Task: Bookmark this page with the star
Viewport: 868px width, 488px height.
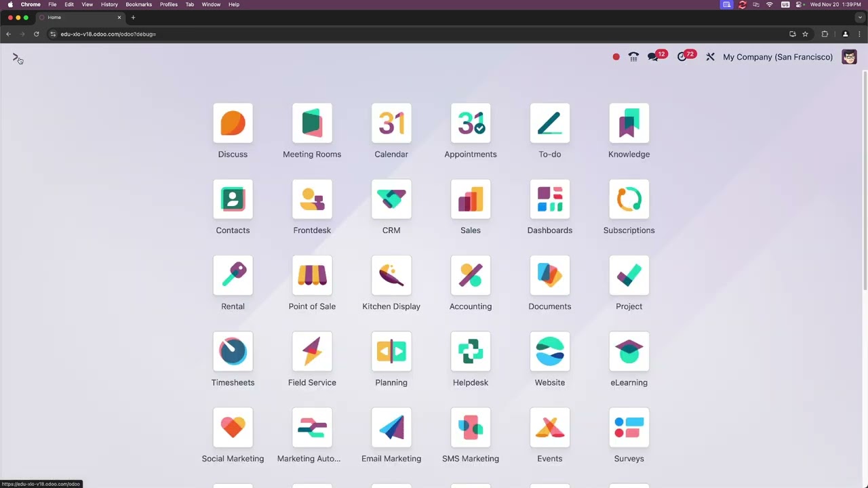Action: point(805,34)
